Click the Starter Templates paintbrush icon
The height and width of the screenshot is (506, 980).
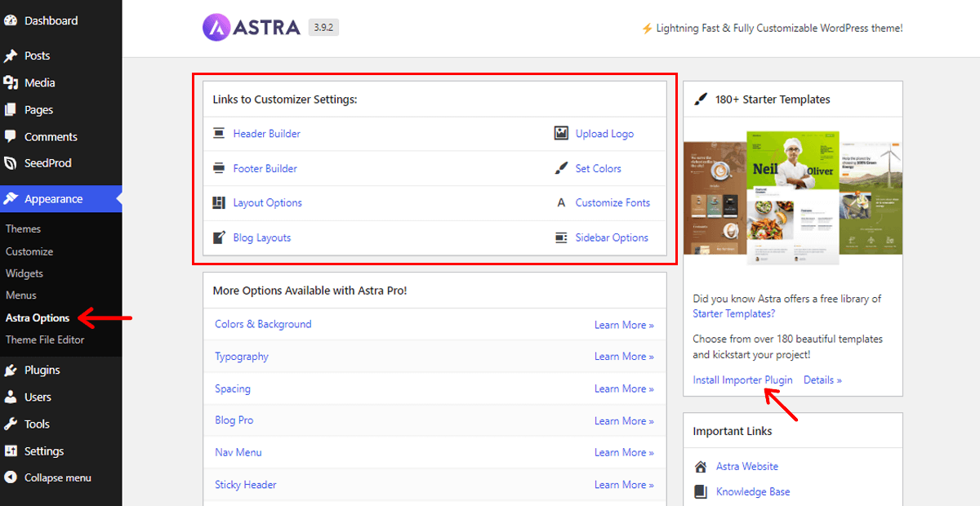coord(700,99)
